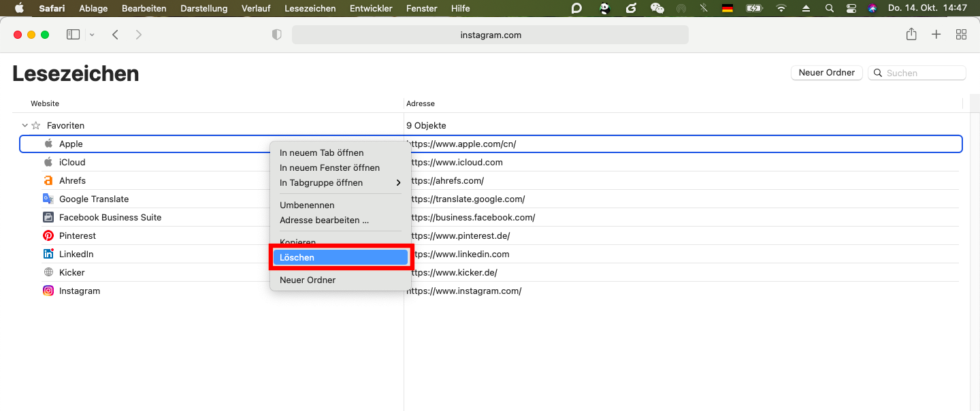The width and height of the screenshot is (980, 411).
Task: Click the Favoriten star icon
Action: point(36,125)
